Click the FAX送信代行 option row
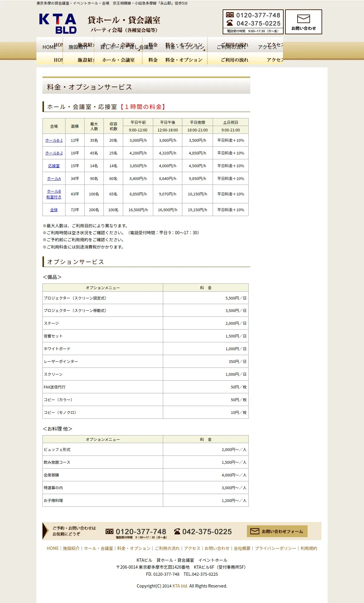364x603 pixels. (145, 387)
